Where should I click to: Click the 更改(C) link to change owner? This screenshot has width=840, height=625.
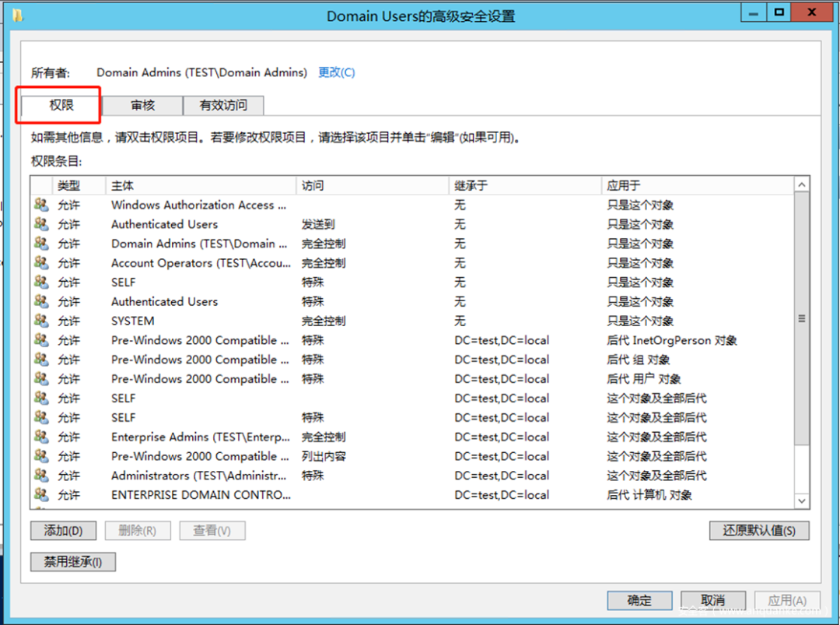coord(336,72)
